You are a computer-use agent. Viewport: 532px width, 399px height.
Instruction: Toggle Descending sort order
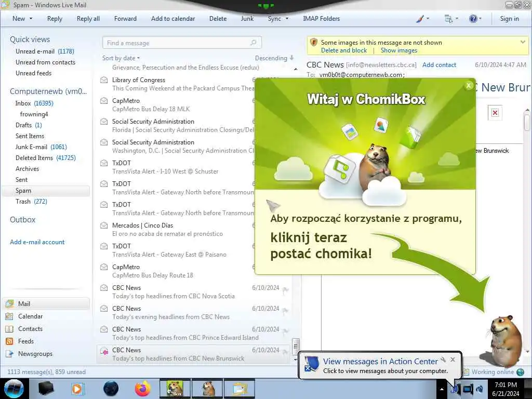coord(274,58)
